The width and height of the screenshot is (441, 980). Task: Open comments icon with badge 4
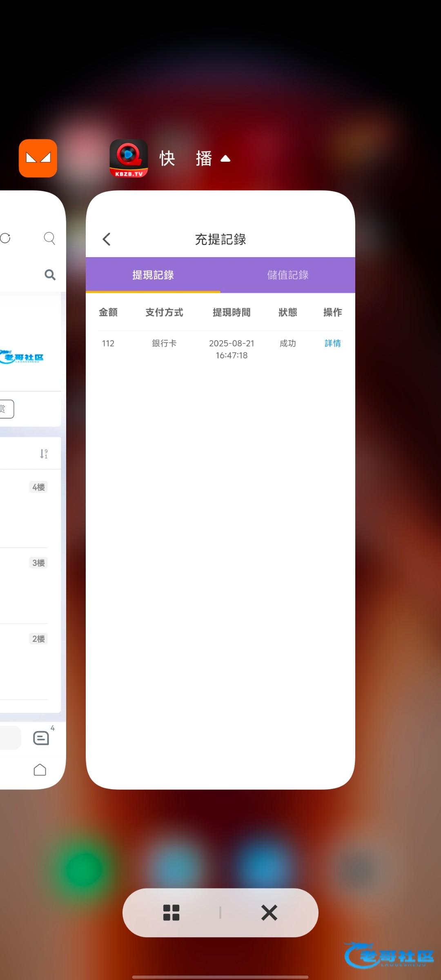click(41, 738)
